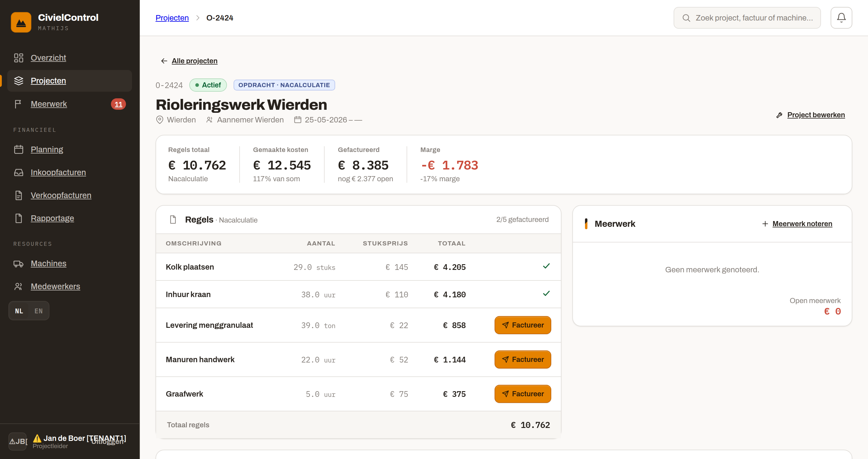This screenshot has height=459, width=868.
Task: Click Meerwerk noteren link
Action: coord(802,224)
